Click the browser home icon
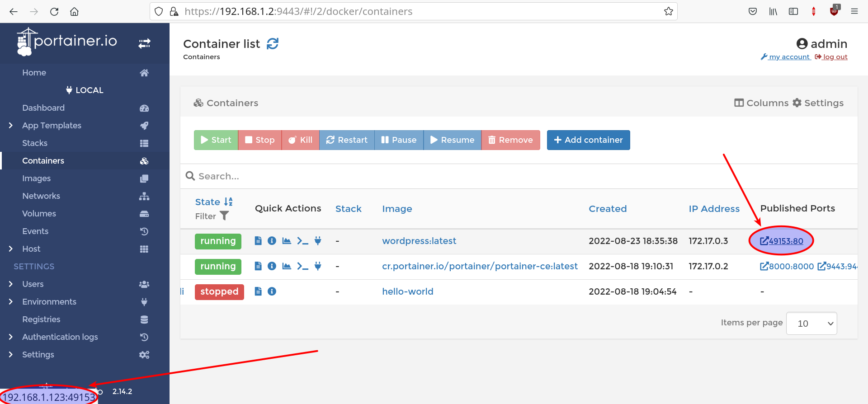This screenshot has width=868, height=404. (x=75, y=12)
